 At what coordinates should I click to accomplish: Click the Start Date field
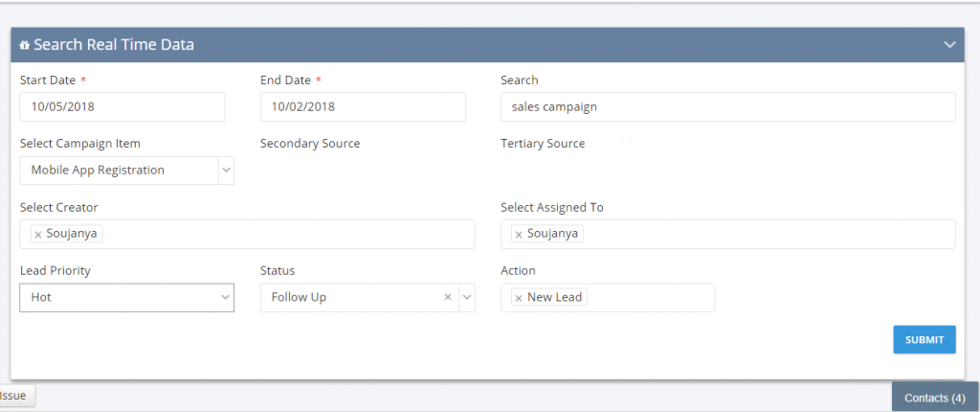122,107
